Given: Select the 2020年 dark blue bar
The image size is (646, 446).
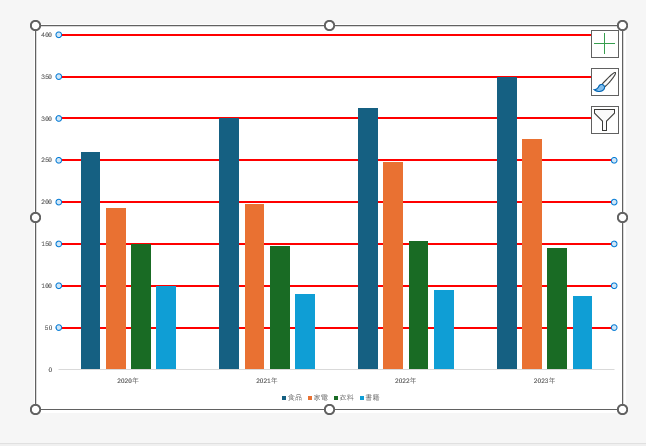Looking at the screenshot, I should pos(90,260).
